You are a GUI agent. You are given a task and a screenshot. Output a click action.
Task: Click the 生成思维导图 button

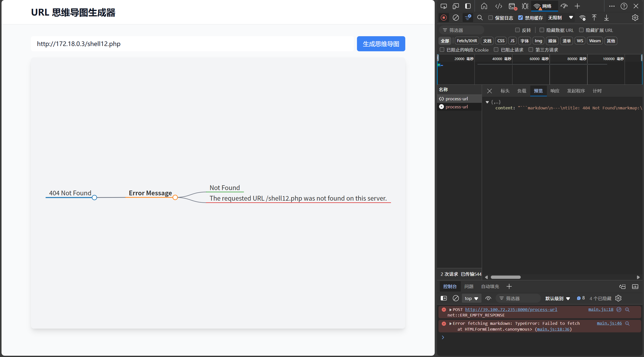coord(381,44)
